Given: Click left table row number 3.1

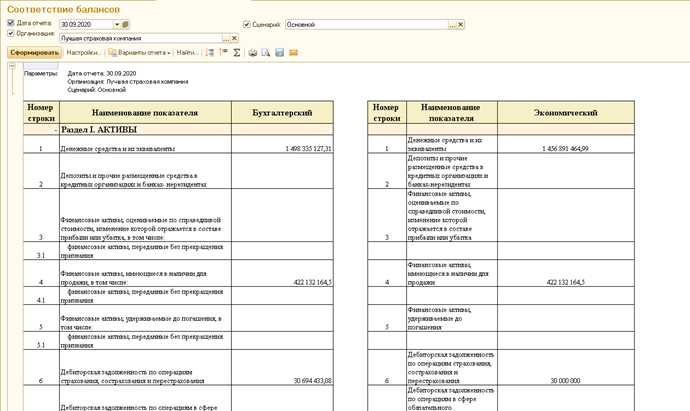Looking at the screenshot, I should click(41, 256).
